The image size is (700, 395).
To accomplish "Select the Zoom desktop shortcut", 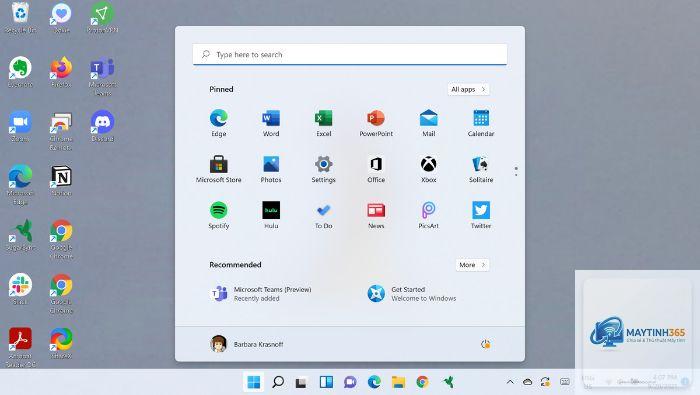I will click(20, 127).
